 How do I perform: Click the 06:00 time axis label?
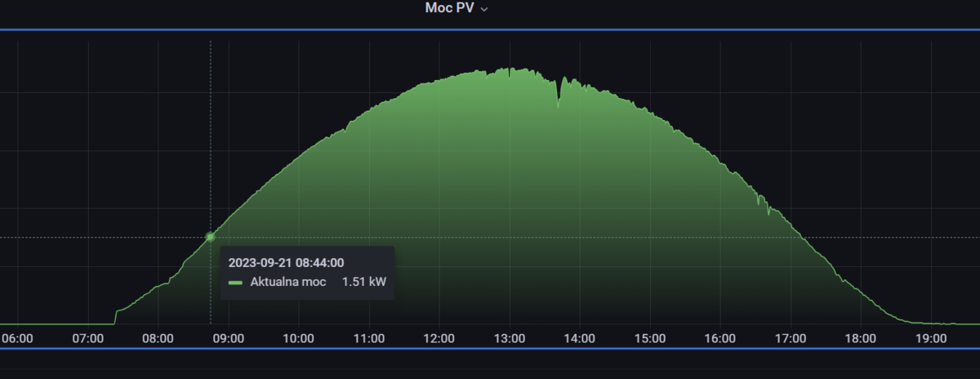[18, 338]
